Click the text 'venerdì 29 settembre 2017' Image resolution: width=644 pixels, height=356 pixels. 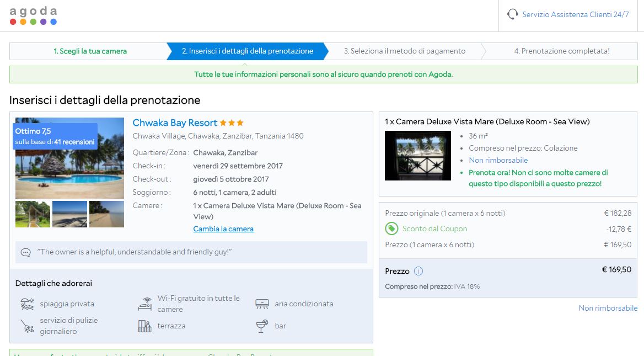238,166
